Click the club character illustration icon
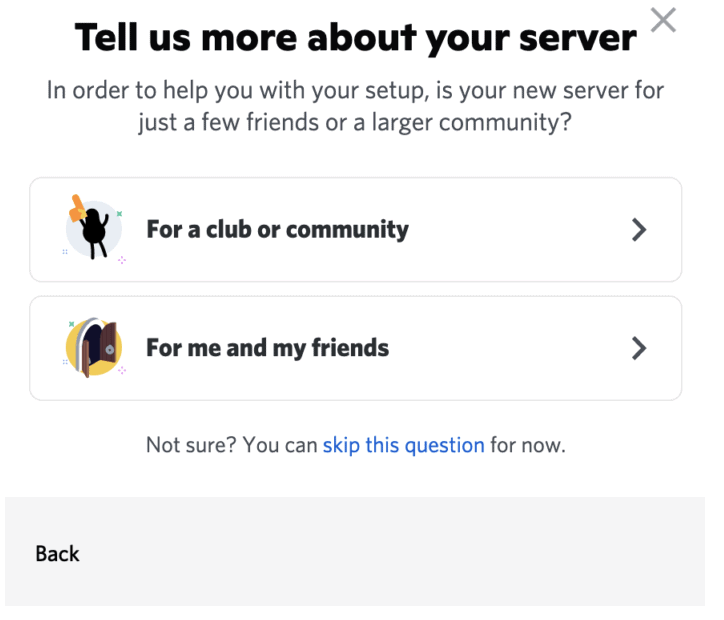Viewport: 724px width, 620px height. point(93,230)
